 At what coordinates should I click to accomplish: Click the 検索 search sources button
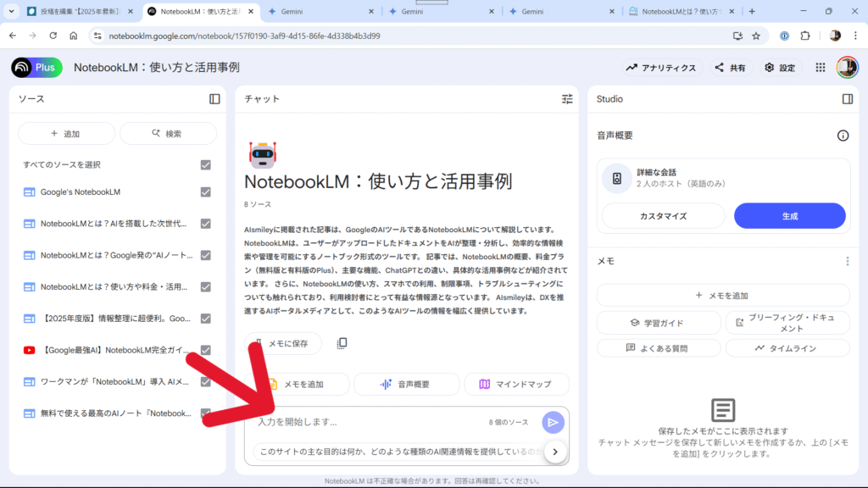pyautogui.click(x=169, y=134)
